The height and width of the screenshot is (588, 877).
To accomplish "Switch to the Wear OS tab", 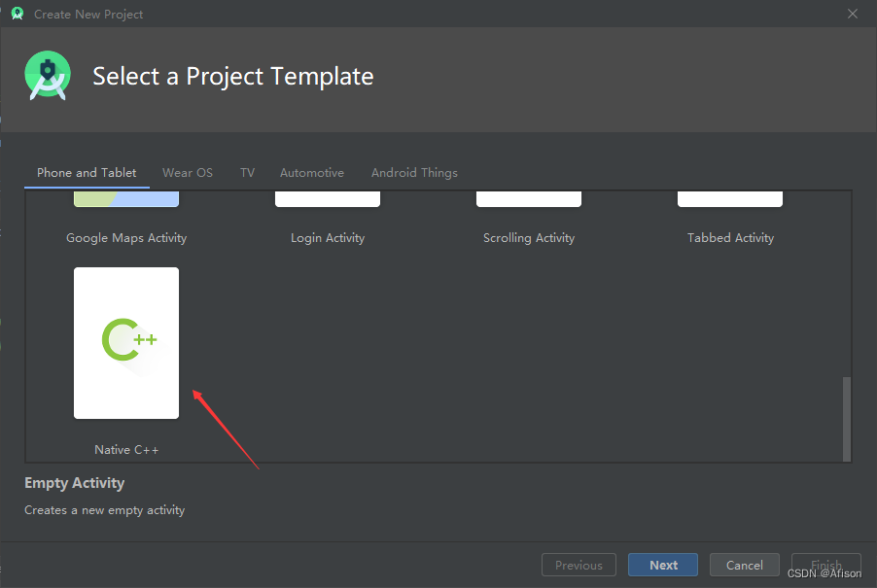I will coord(188,173).
